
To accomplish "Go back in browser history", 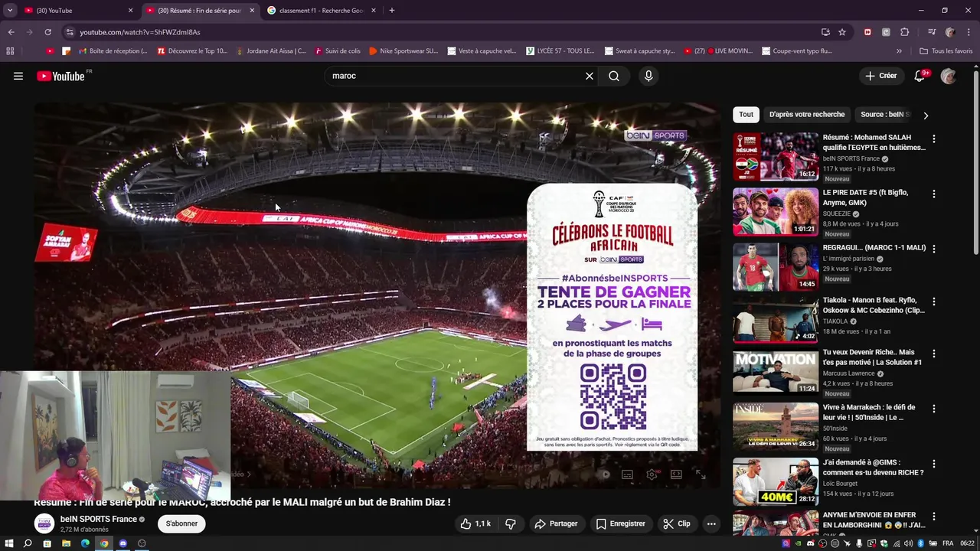I will (x=11, y=32).
